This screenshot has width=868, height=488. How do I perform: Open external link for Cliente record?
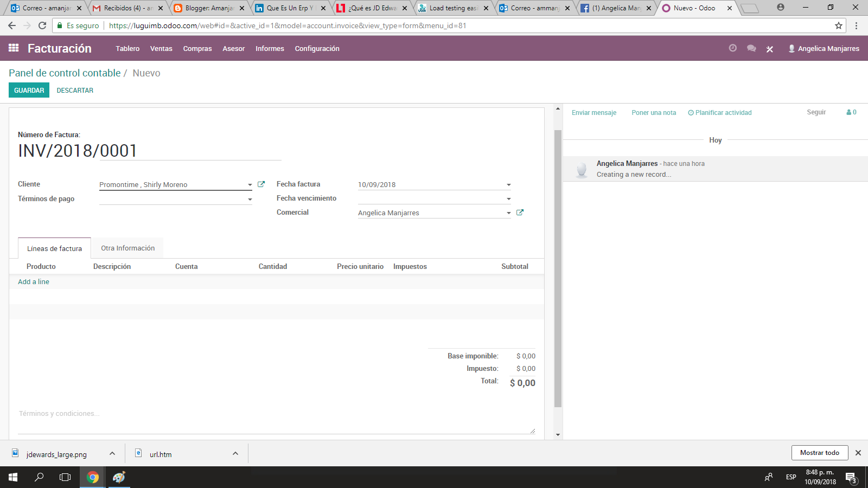261,184
